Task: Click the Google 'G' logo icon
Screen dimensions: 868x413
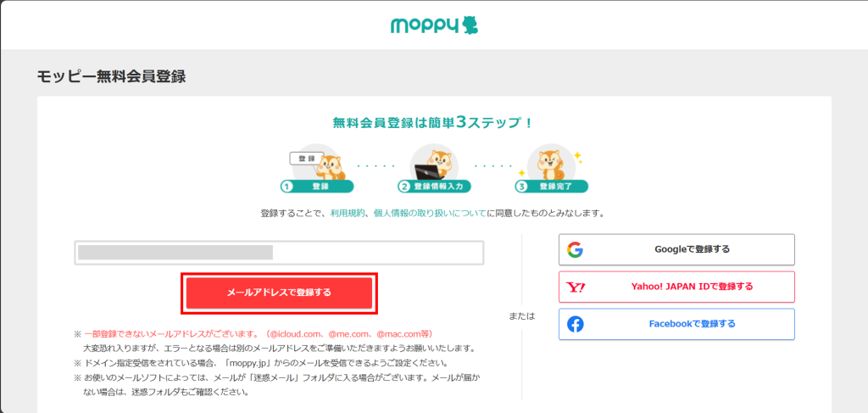Action: pyautogui.click(x=576, y=249)
